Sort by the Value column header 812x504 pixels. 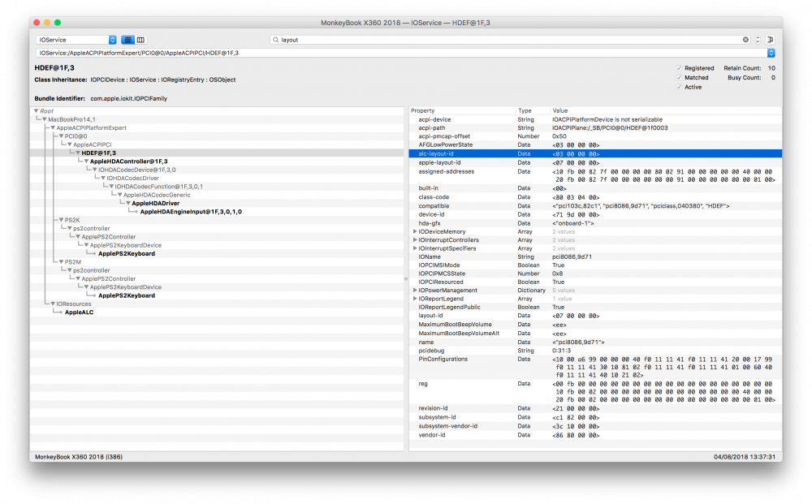[666, 110]
